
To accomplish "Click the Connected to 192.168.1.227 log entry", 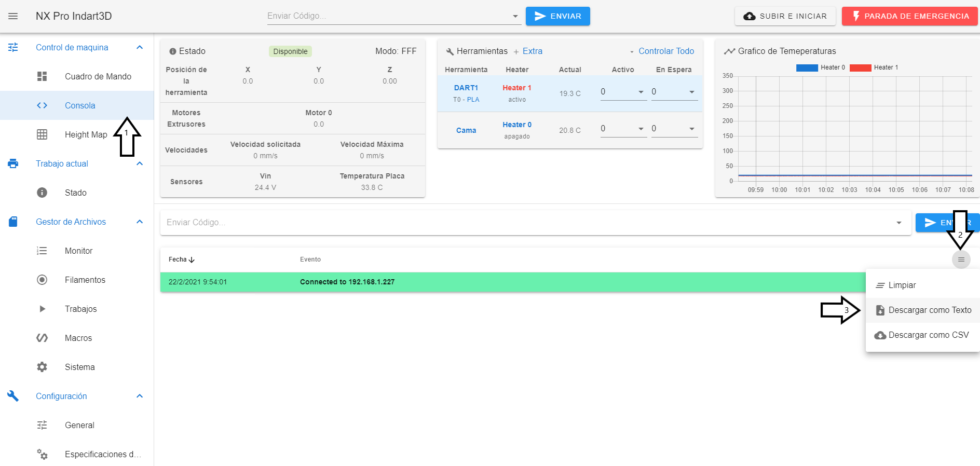I will click(347, 282).
